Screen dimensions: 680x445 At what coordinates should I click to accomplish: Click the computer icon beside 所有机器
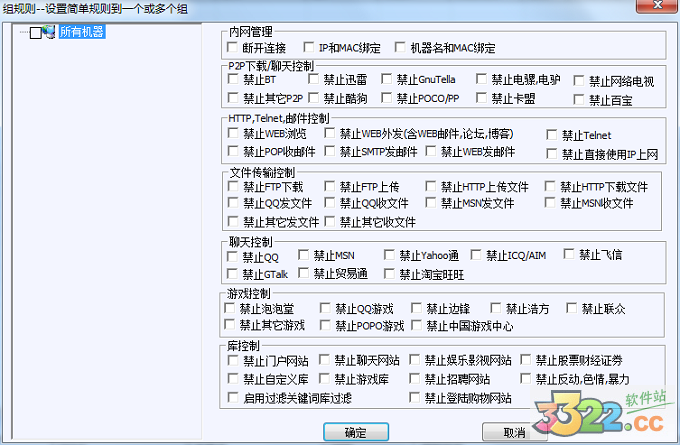point(49,32)
